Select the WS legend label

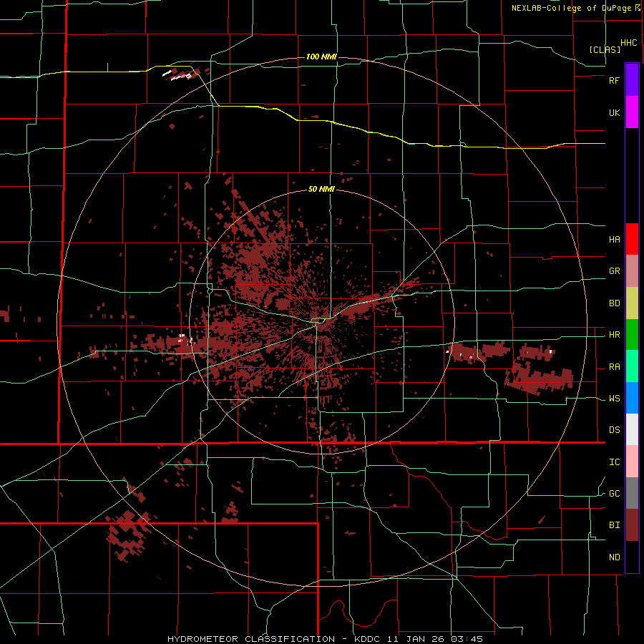click(614, 399)
